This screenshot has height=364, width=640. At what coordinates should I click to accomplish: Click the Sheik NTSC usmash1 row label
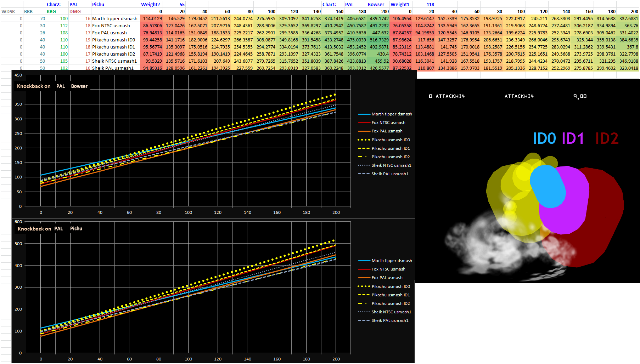click(114, 61)
